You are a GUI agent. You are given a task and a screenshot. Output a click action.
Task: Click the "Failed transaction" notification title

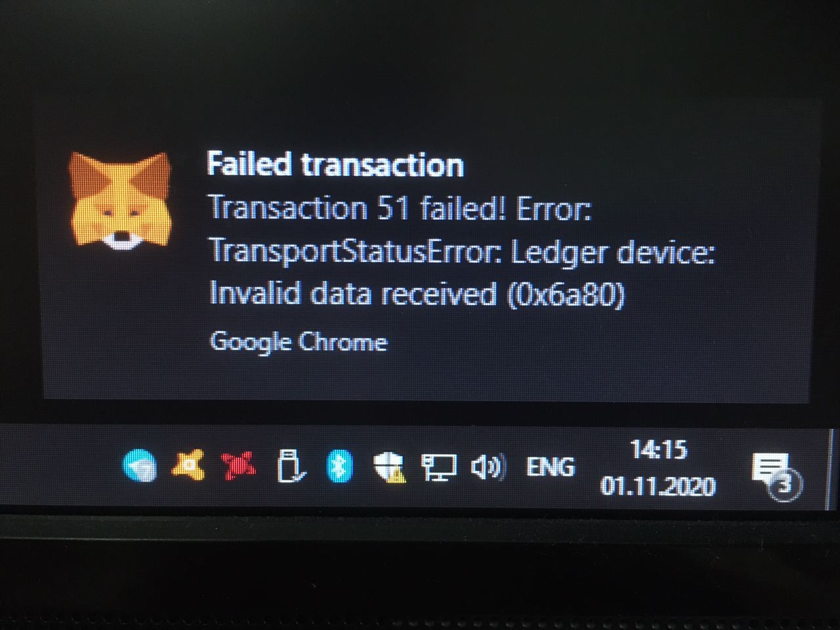coord(335,163)
